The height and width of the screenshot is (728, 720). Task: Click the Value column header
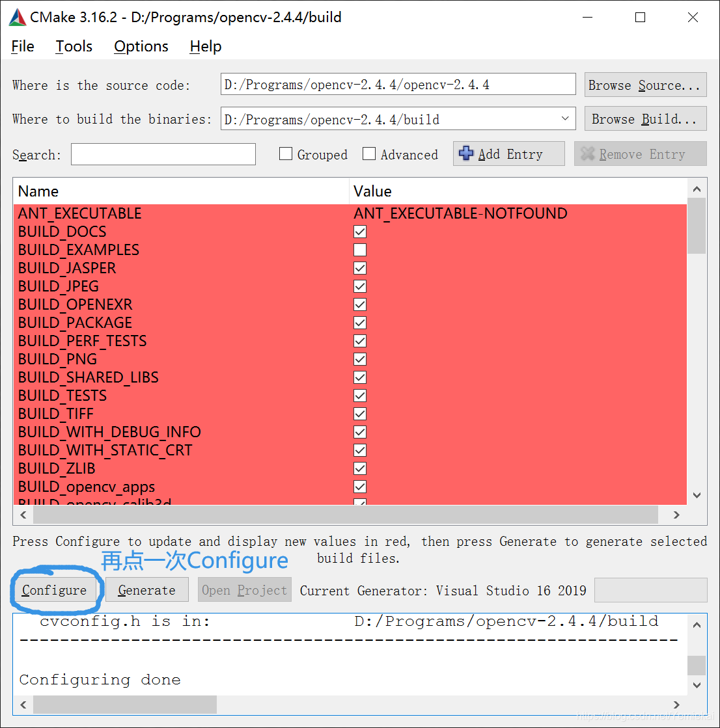(518, 191)
